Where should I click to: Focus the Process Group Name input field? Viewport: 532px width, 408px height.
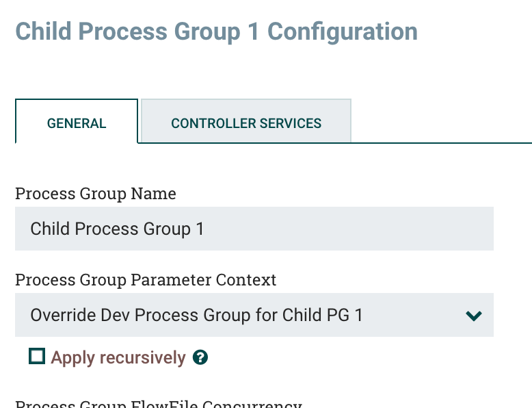(x=254, y=229)
